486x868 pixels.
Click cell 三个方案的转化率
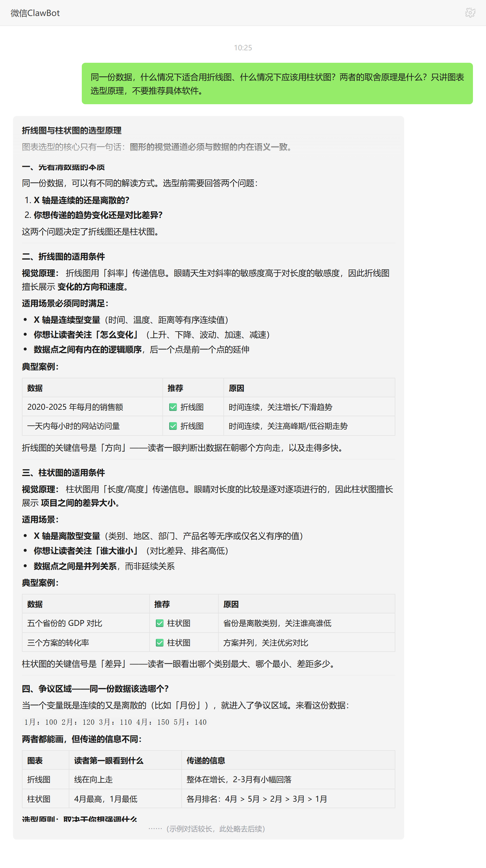(x=86, y=643)
